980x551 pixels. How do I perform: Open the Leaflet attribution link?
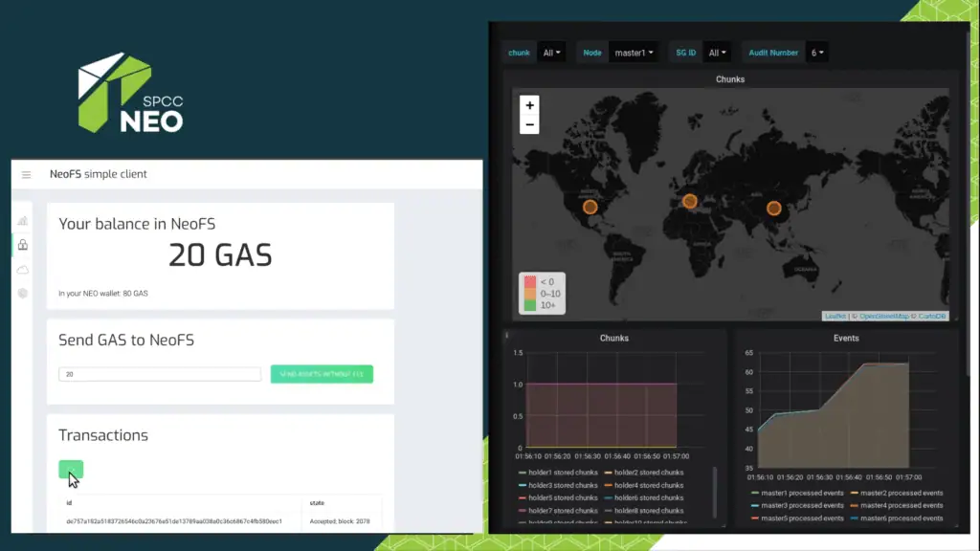[835, 316]
